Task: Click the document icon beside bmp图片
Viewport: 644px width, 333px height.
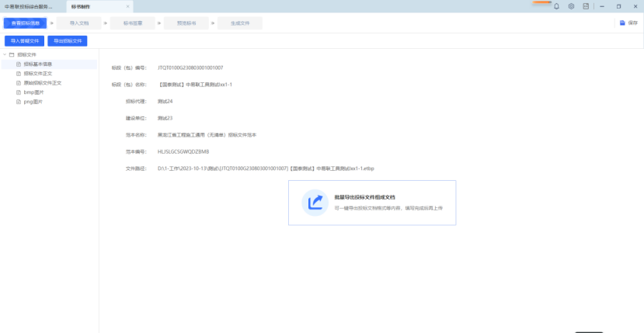Action: [x=18, y=92]
